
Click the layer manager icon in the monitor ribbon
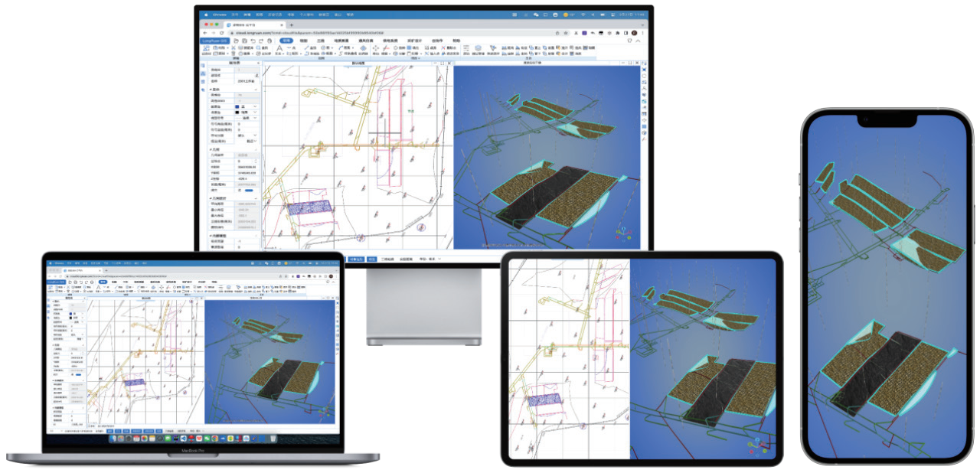[x=479, y=49]
